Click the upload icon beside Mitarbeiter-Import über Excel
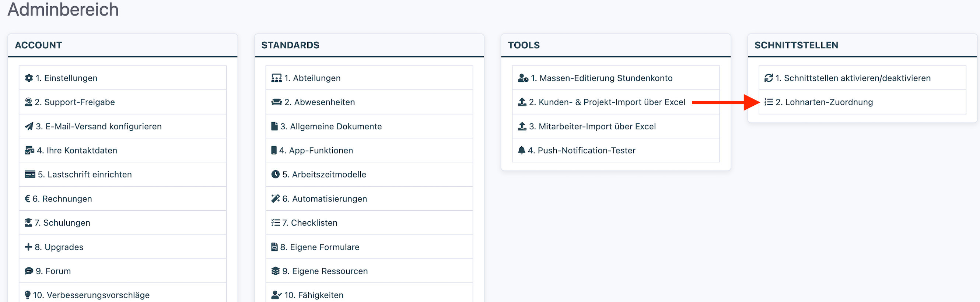The image size is (980, 302). 522,126
